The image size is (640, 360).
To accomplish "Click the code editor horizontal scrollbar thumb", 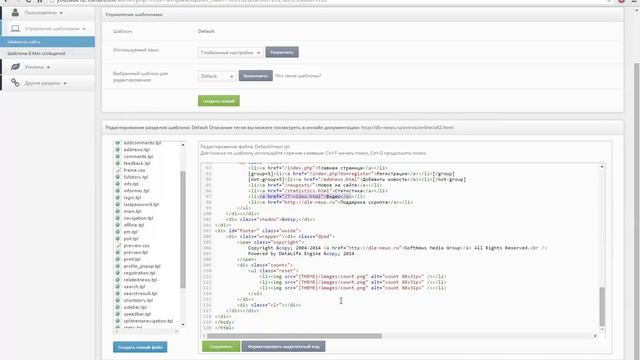I will click(x=294, y=336).
